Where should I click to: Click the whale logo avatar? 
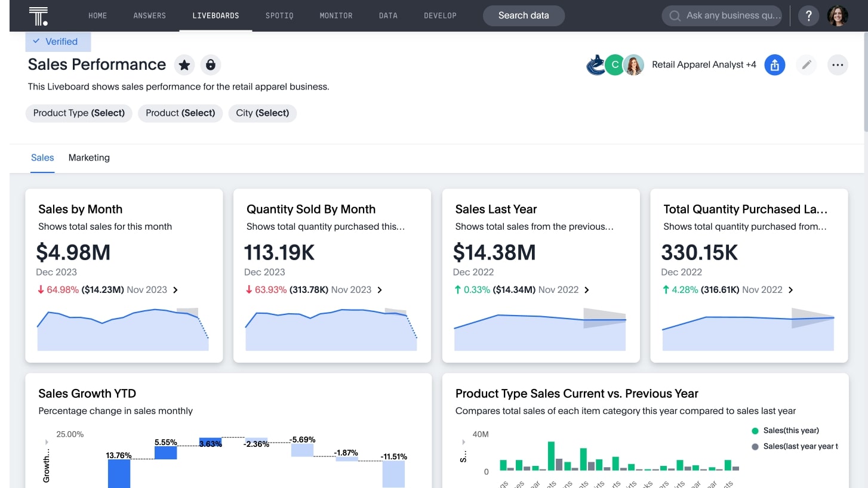tap(596, 65)
